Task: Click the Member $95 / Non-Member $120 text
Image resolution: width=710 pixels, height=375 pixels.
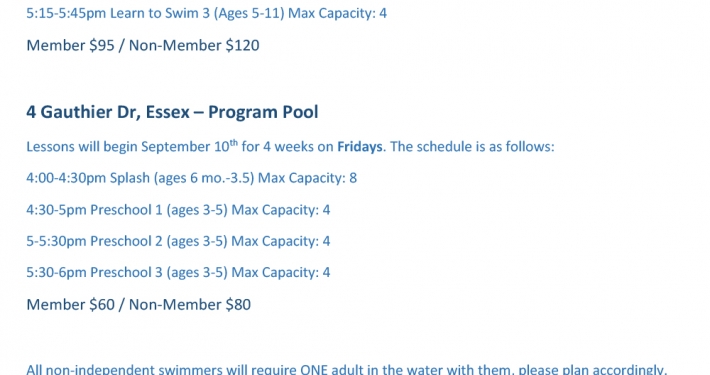Action: tap(143, 45)
